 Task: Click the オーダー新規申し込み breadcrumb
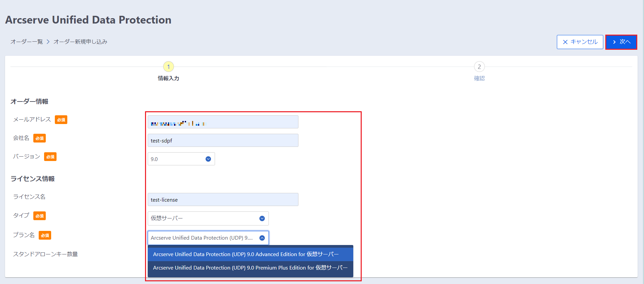click(80, 42)
